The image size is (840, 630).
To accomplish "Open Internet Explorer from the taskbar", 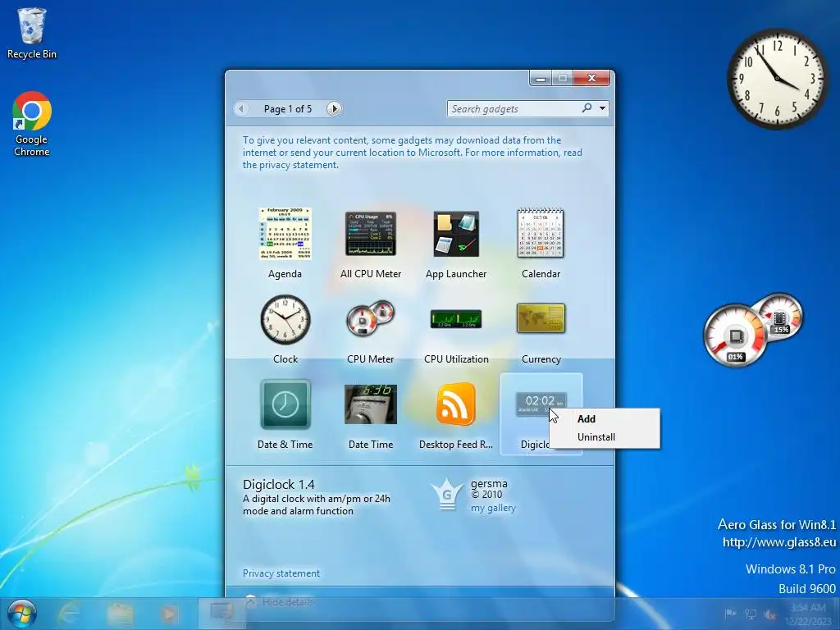I will 69,614.
